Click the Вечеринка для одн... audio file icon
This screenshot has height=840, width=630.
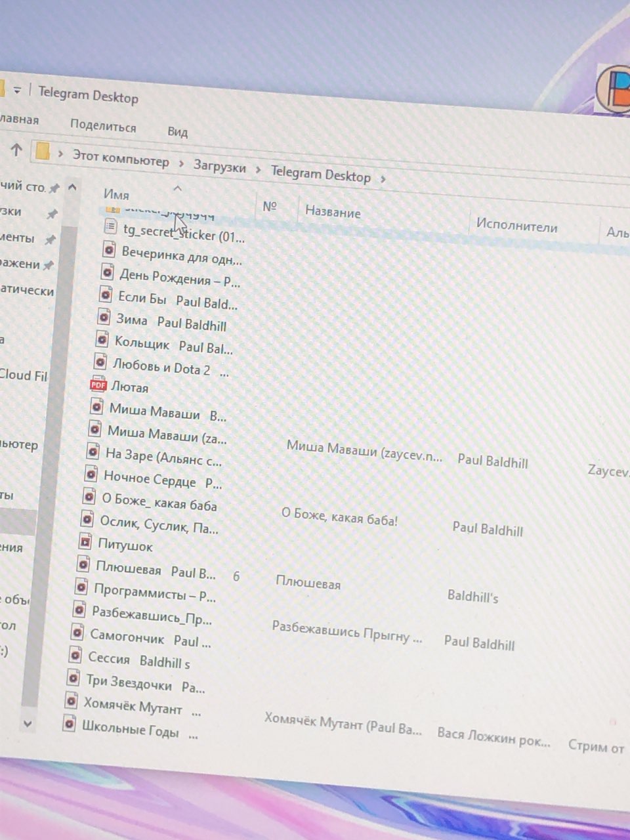tap(110, 249)
